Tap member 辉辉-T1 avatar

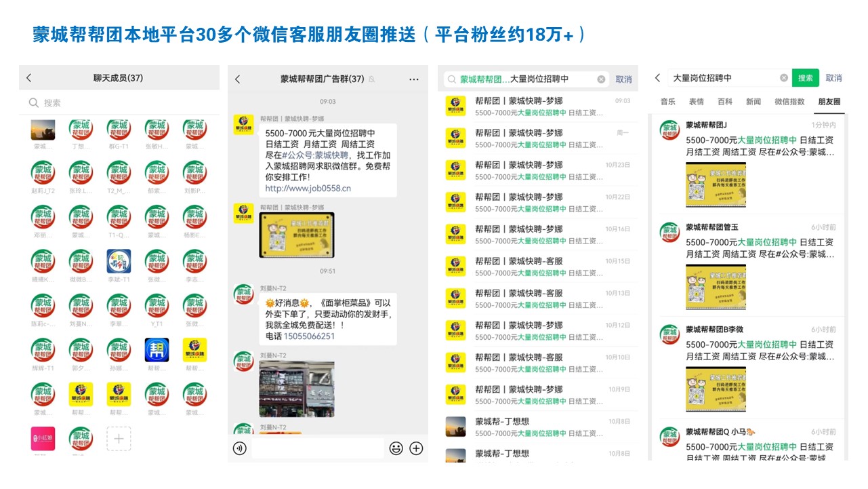(43, 351)
